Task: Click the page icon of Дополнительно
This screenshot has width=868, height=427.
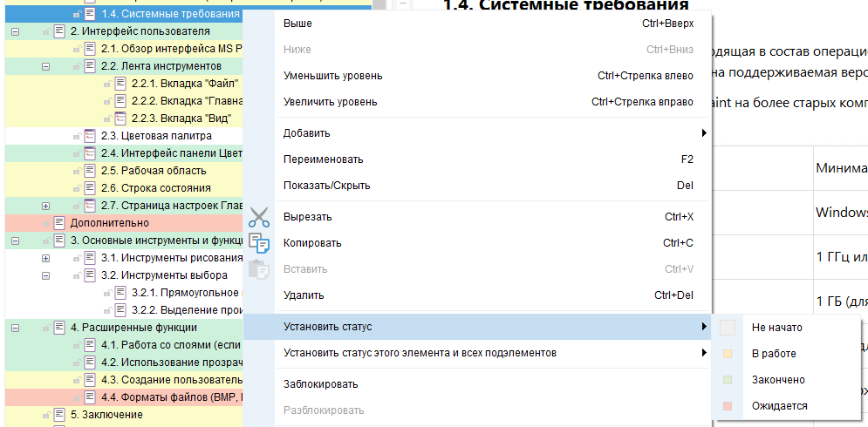Action: [x=59, y=223]
